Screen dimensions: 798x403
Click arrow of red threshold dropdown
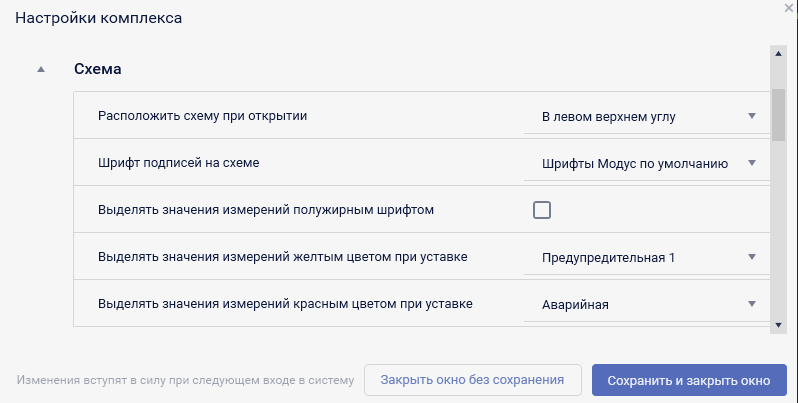click(752, 304)
